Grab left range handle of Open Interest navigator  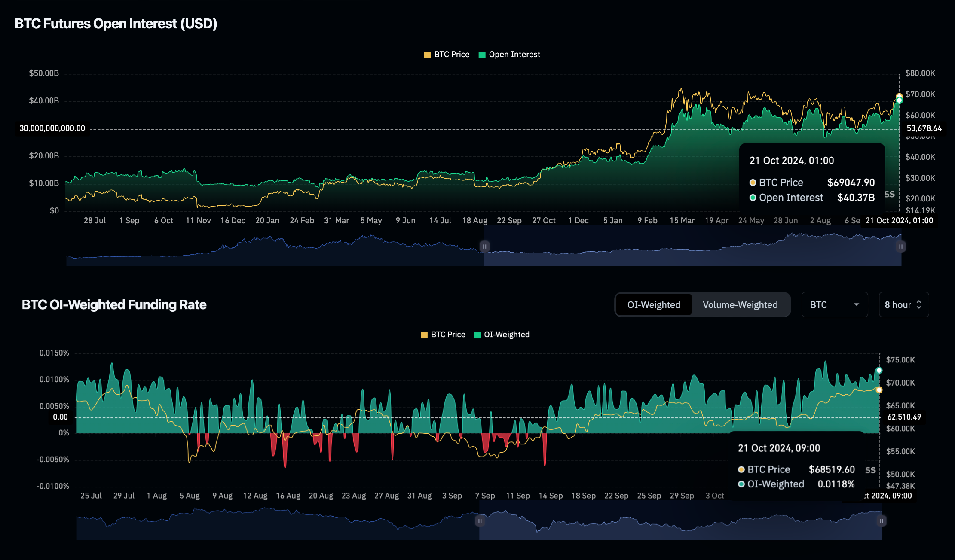pyautogui.click(x=484, y=247)
